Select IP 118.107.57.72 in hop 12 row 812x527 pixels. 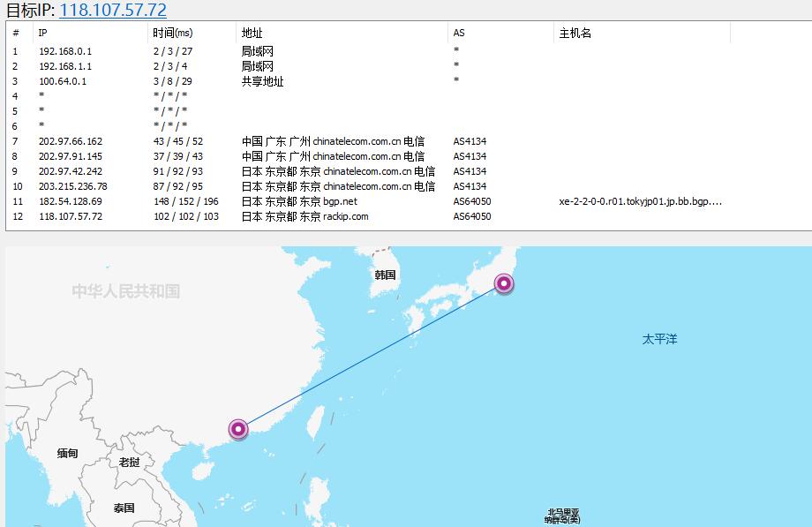(71, 216)
